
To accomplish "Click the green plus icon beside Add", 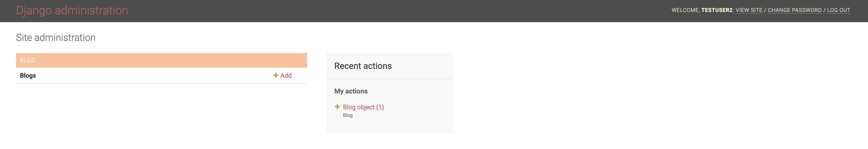I will [x=275, y=75].
